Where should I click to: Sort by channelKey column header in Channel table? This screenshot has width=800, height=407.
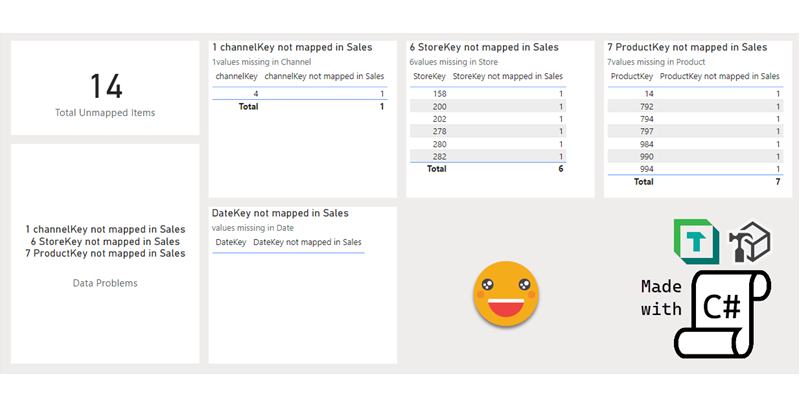click(236, 76)
